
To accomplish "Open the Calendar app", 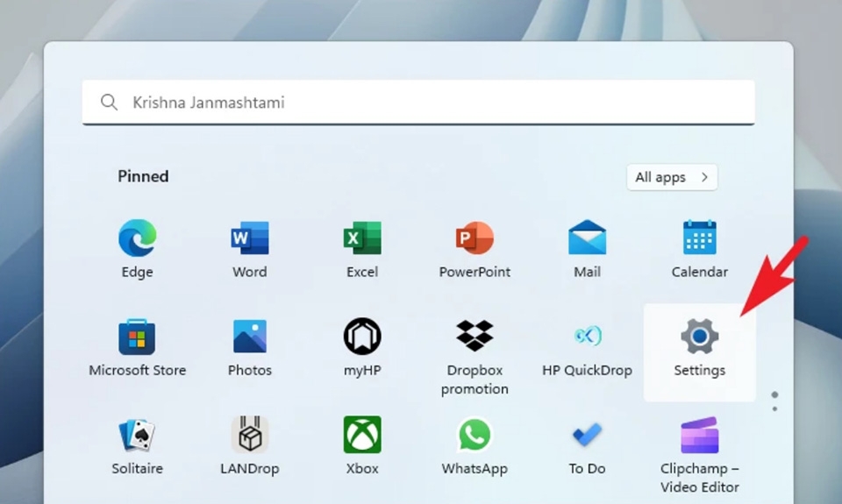I will pyautogui.click(x=700, y=248).
